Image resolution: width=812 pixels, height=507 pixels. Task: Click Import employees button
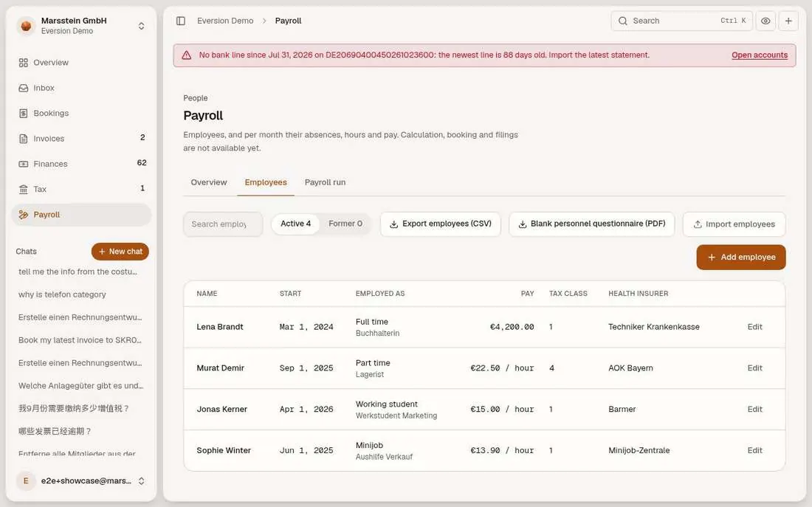pyautogui.click(x=734, y=224)
